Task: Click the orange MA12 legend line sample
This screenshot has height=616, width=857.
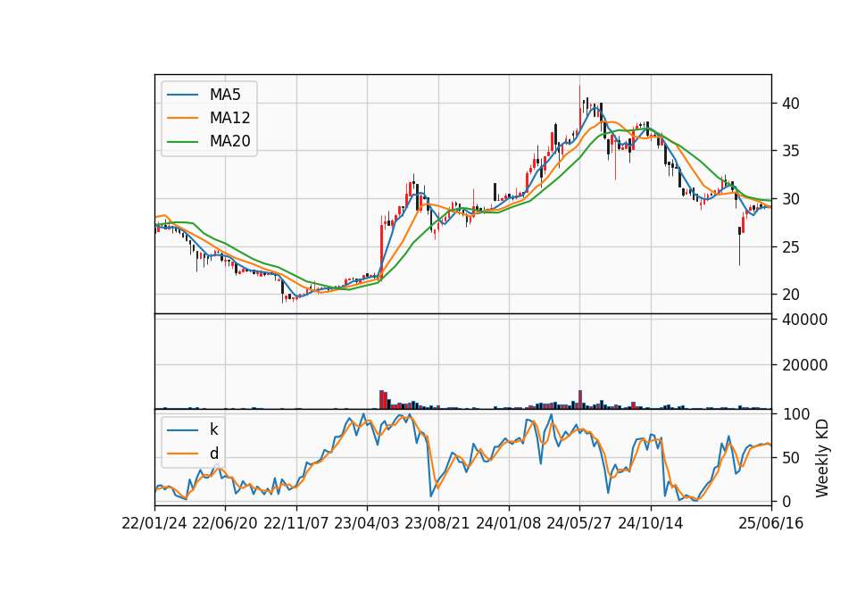Action: click(182, 118)
